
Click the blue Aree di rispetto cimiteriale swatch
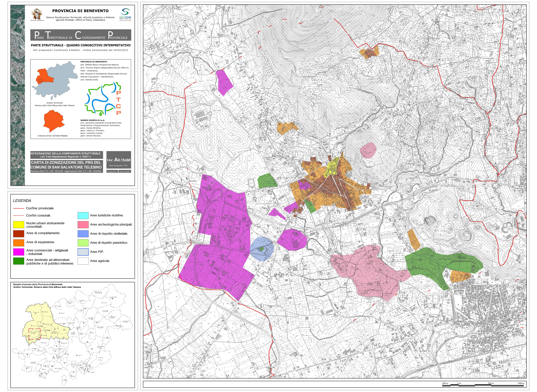click(x=83, y=234)
